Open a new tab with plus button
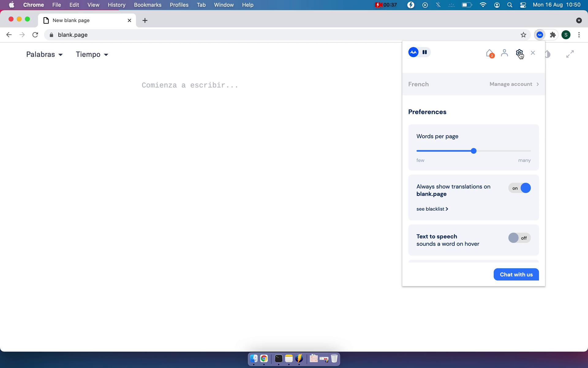 tap(145, 21)
